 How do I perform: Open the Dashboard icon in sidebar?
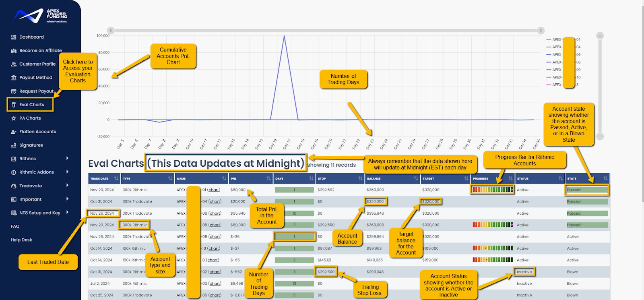point(14,37)
